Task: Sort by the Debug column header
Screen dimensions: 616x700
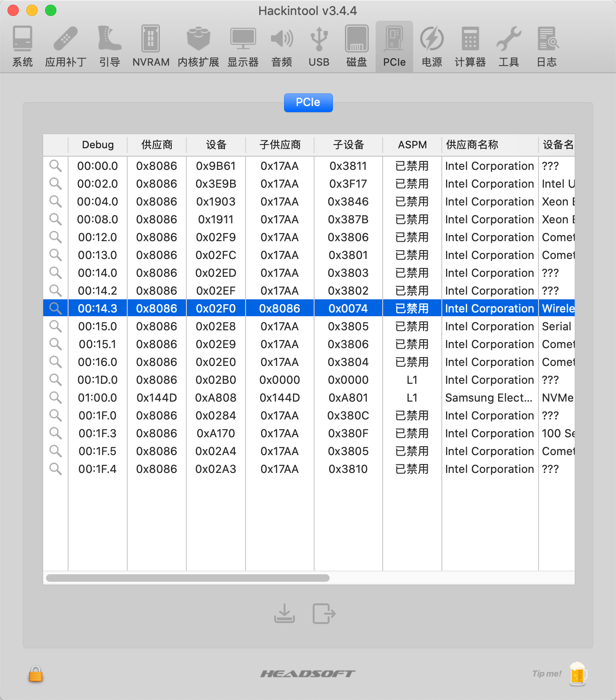Action: [98, 145]
